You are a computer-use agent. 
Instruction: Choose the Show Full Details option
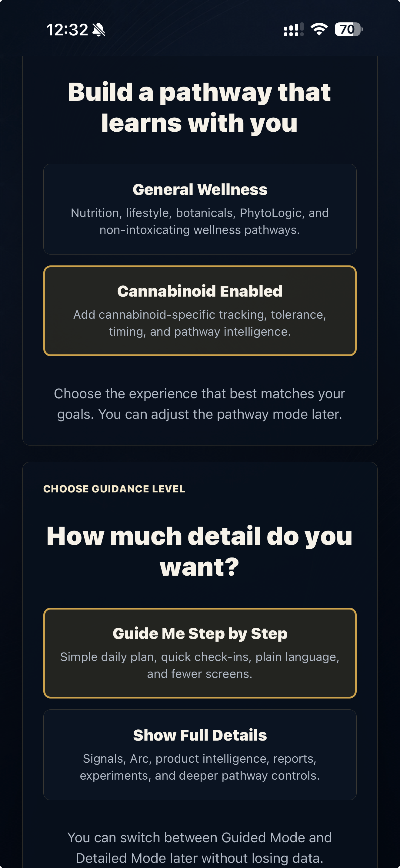200,755
